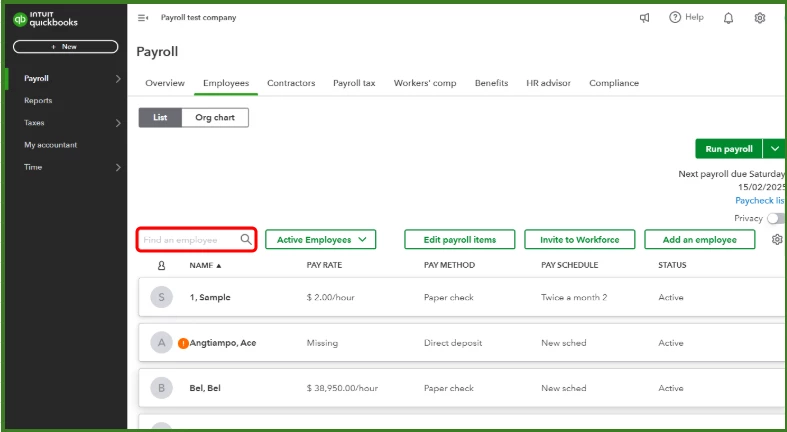Open Reports in the sidebar
This screenshot has width=787, height=432.
point(38,100)
